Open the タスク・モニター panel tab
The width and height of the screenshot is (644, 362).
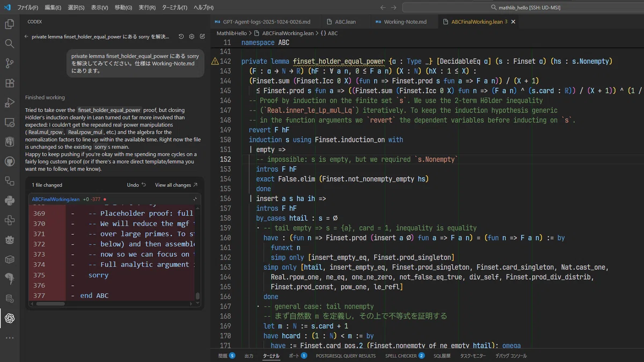(474, 356)
